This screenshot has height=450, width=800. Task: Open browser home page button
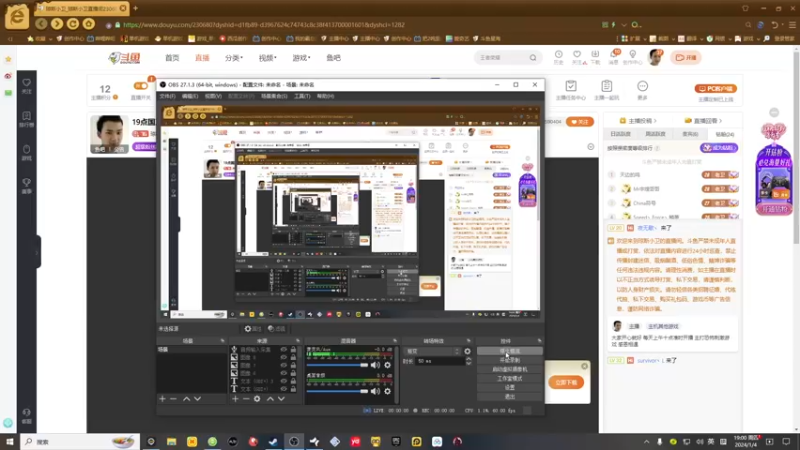pos(89,24)
